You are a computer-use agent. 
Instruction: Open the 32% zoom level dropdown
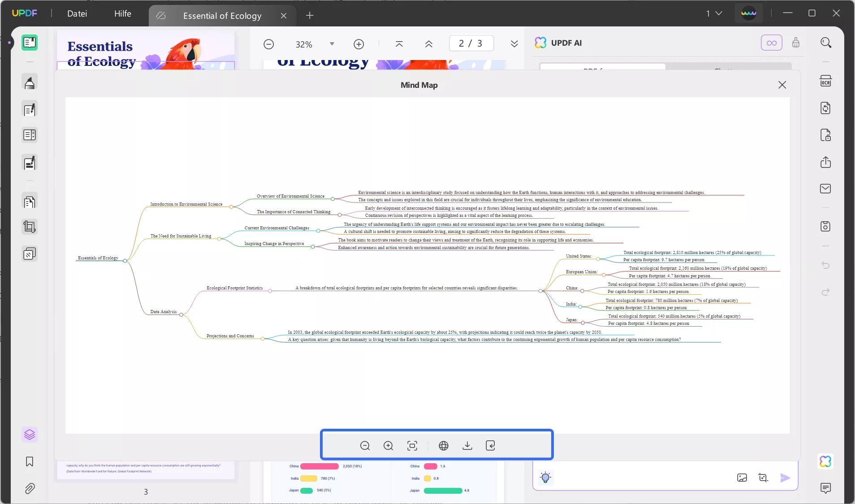tap(332, 44)
